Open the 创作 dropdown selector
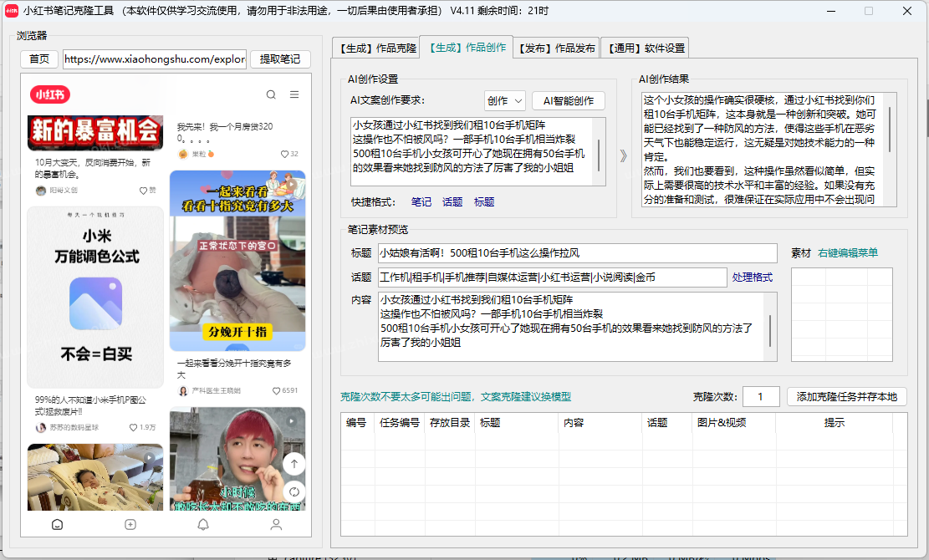 coord(505,100)
